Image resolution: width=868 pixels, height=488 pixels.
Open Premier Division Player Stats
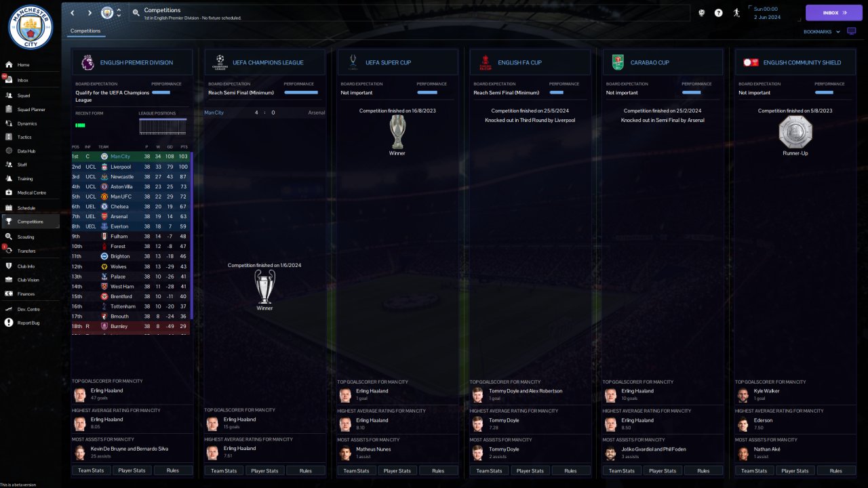[x=132, y=470]
